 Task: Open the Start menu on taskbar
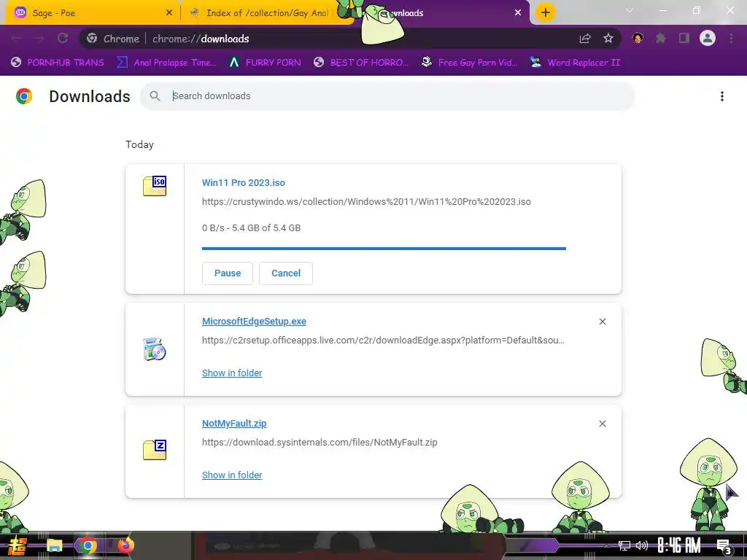pyautogui.click(x=16, y=545)
